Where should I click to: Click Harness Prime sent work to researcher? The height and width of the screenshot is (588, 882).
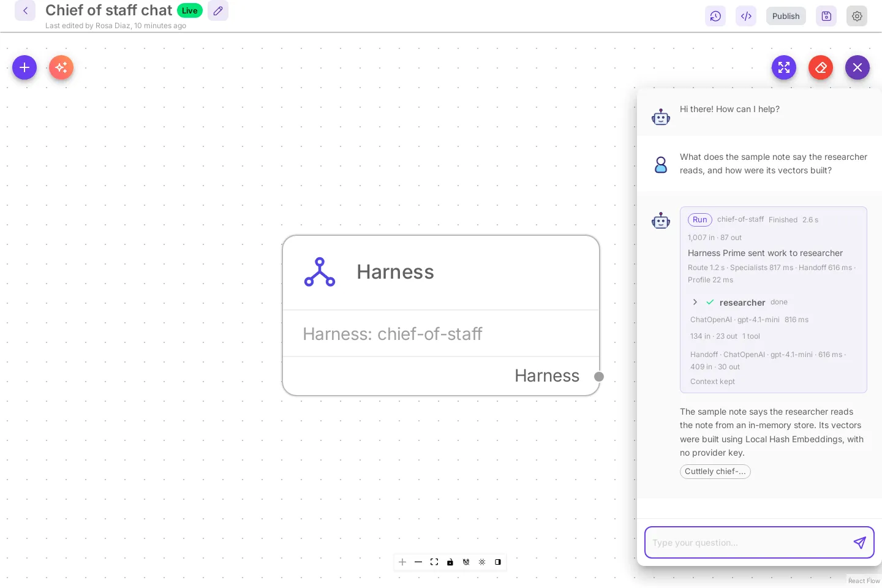click(765, 253)
